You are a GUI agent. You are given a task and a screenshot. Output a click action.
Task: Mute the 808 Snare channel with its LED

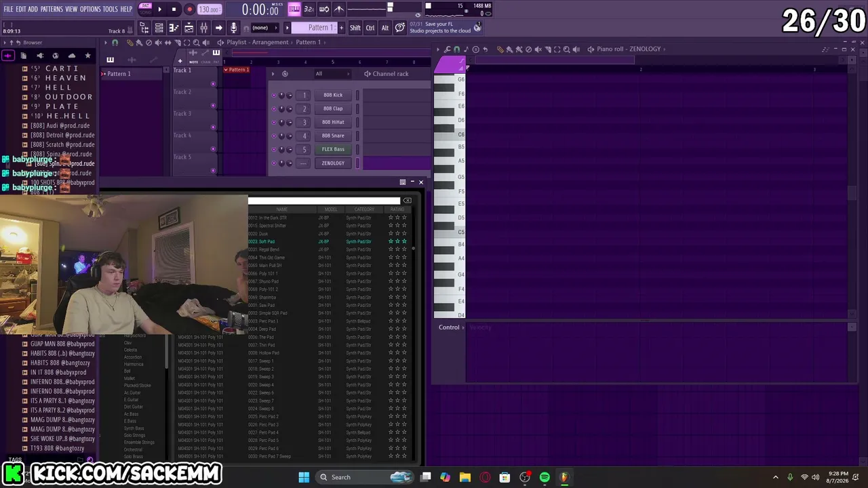pos(274,136)
